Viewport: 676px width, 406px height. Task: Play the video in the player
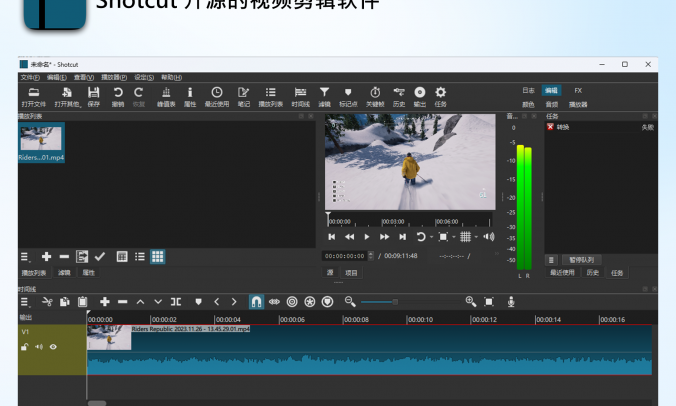(x=366, y=237)
